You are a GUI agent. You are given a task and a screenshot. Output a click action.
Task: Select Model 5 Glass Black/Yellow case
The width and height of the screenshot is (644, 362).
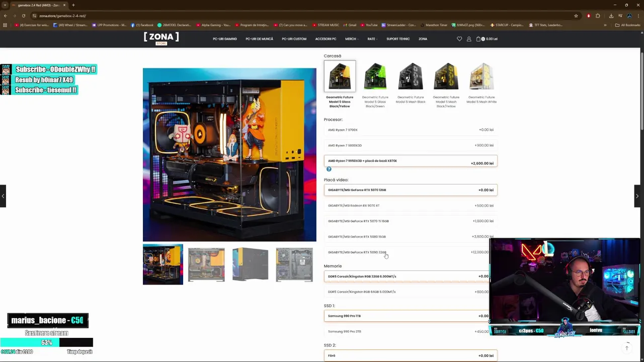340,76
